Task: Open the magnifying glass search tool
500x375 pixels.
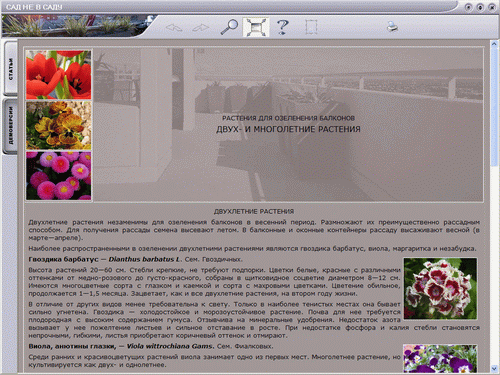Action: pyautogui.click(x=229, y=27)
